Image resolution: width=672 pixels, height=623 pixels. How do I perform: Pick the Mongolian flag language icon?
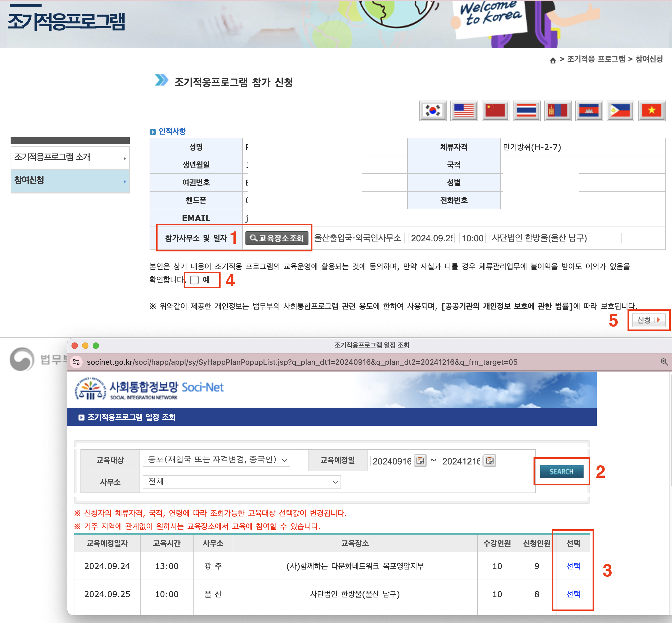click(558, 111)
